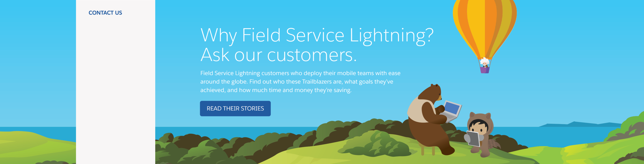The image size is (644, 164).
Task: Click the purple balloon basket
Action: pyautogui.click(x=485, y=70)
